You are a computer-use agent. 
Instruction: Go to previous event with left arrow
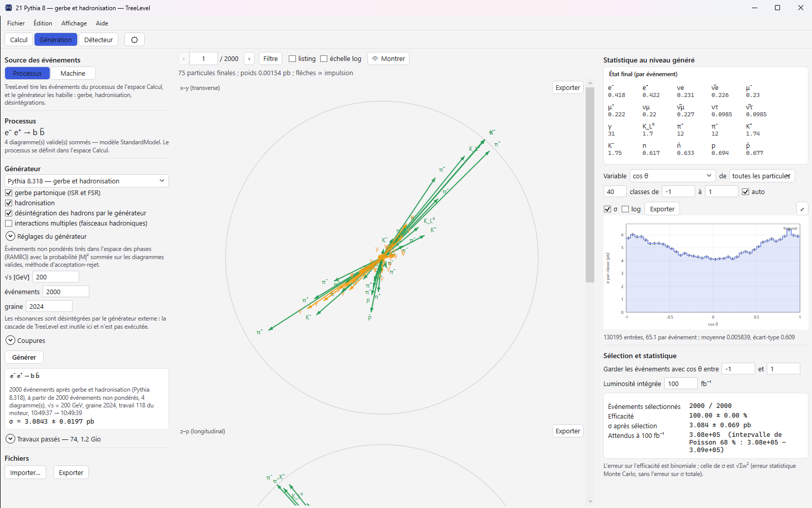(x=184, y=59)
